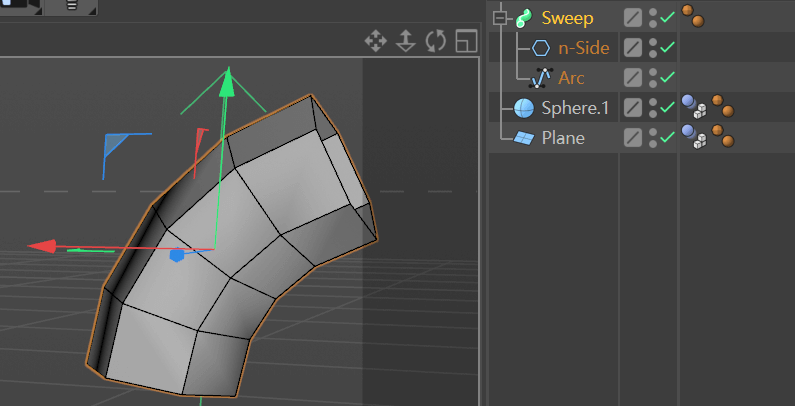Collapse the Sweep hierarchy tree

tap(500, 19)
